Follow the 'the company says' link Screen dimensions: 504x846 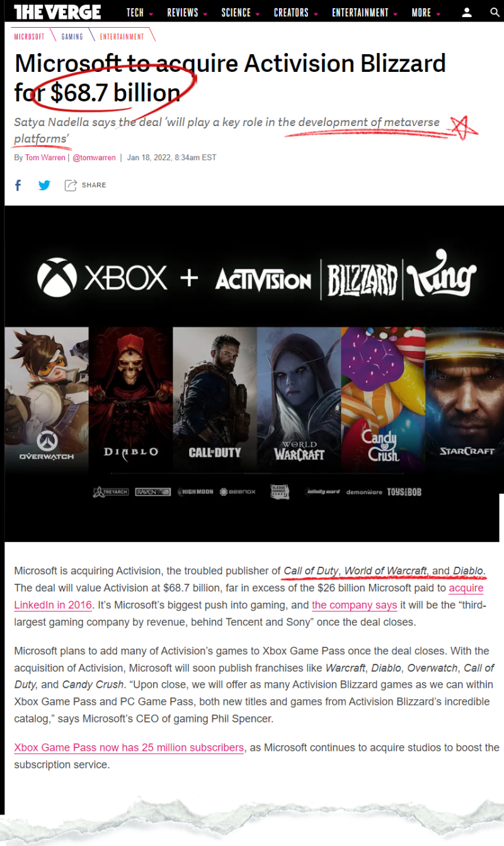pyautogui.click(x=355, y=605)
